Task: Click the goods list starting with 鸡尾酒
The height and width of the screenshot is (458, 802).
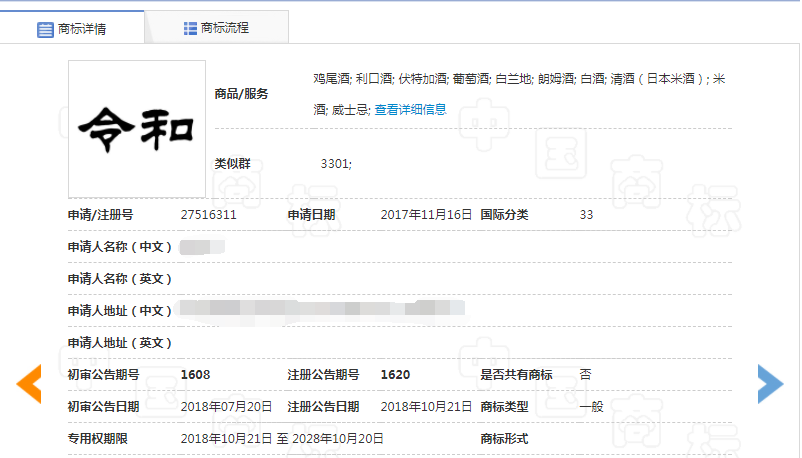Action: tap(519, 94)
